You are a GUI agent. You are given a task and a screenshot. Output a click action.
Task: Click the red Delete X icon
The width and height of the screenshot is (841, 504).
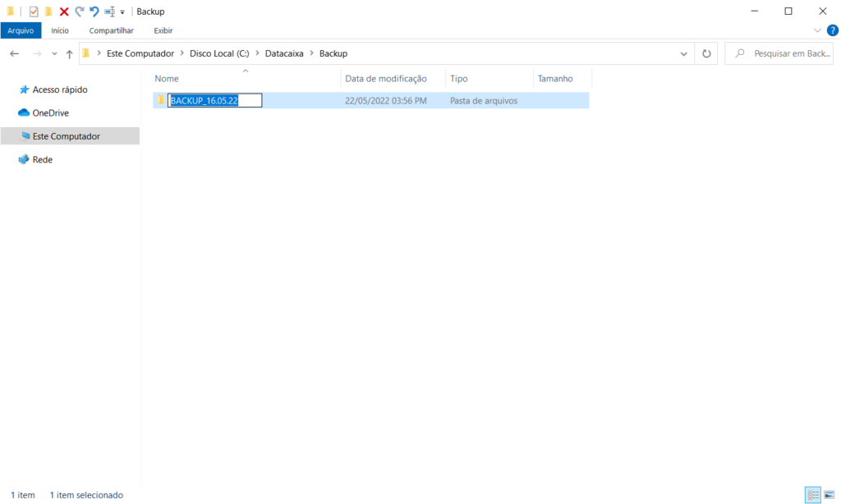(64, 11)
